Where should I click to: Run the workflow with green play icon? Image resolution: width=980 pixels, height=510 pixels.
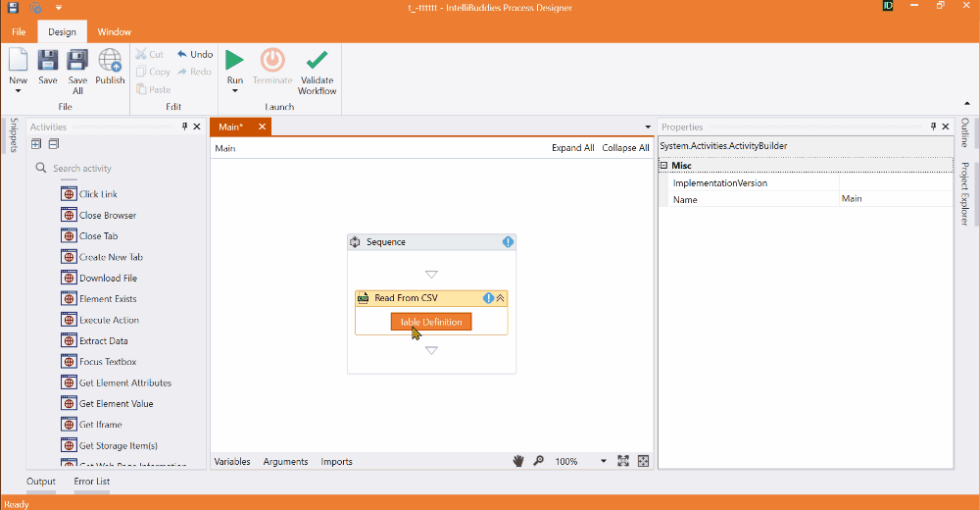(x=234, y=60)
